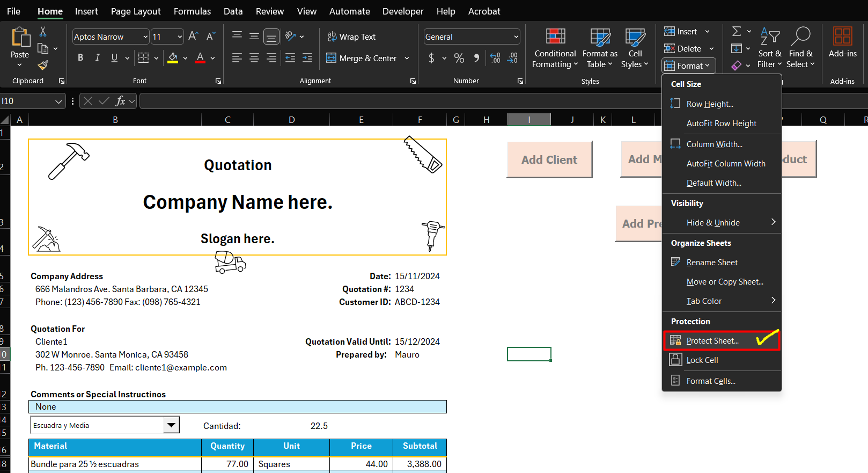Click the Format Painter brush icon

43,66
